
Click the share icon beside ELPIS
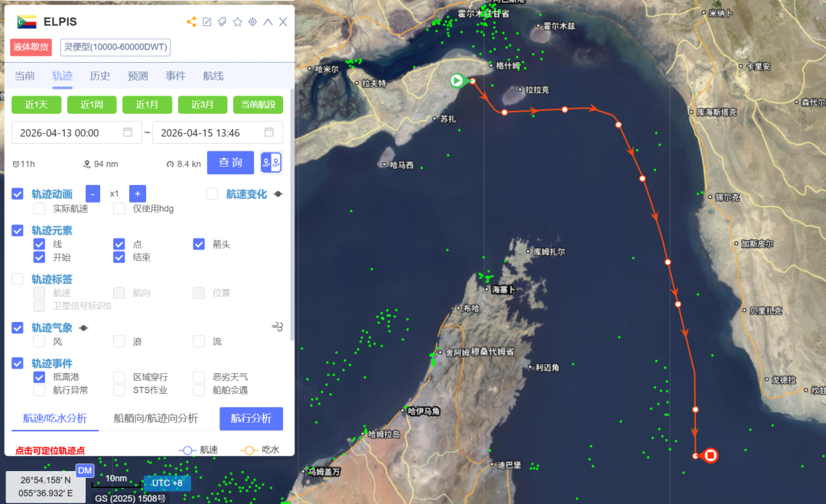pos(191,21)
